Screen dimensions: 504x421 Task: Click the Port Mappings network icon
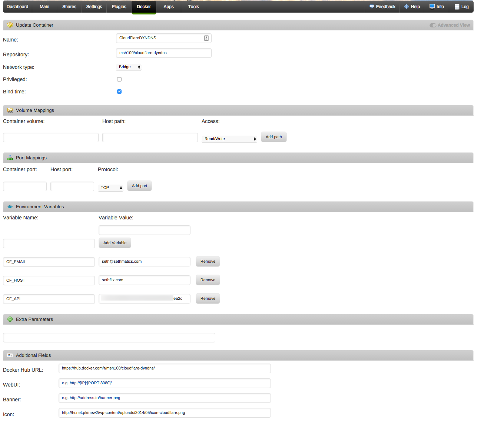click(10, 158)
